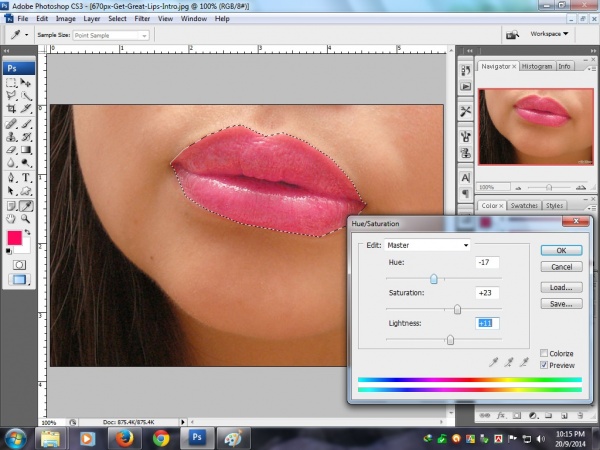This screenshot has height=450, width=600.
Task: Select the Hand tool
Action: click(x=11, y=218)
